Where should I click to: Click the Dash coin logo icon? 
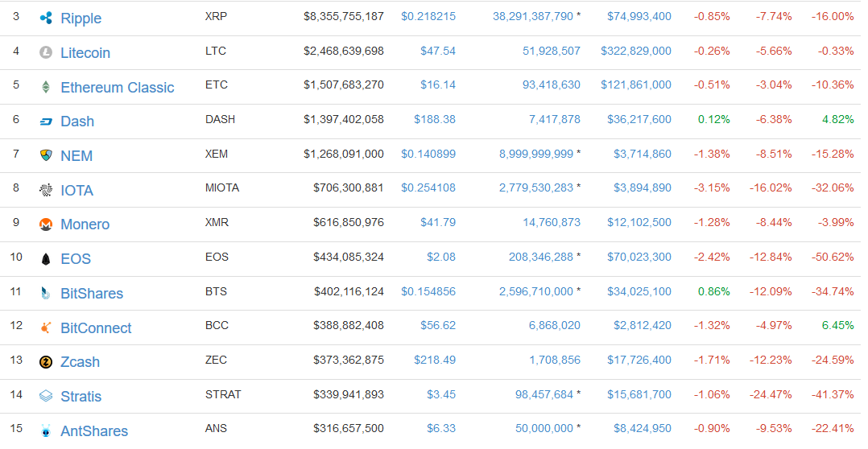(x=46, y=121)
